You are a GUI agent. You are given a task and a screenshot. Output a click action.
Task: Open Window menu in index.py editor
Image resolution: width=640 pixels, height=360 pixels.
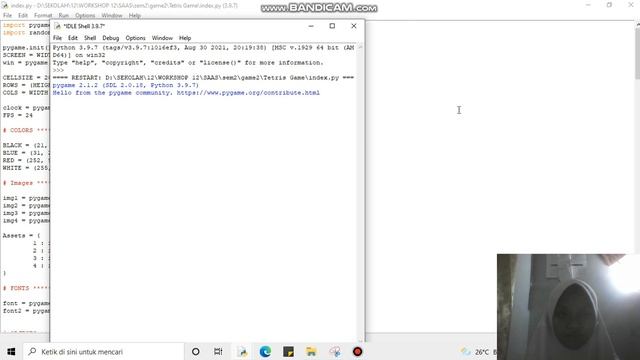point(112,16)
